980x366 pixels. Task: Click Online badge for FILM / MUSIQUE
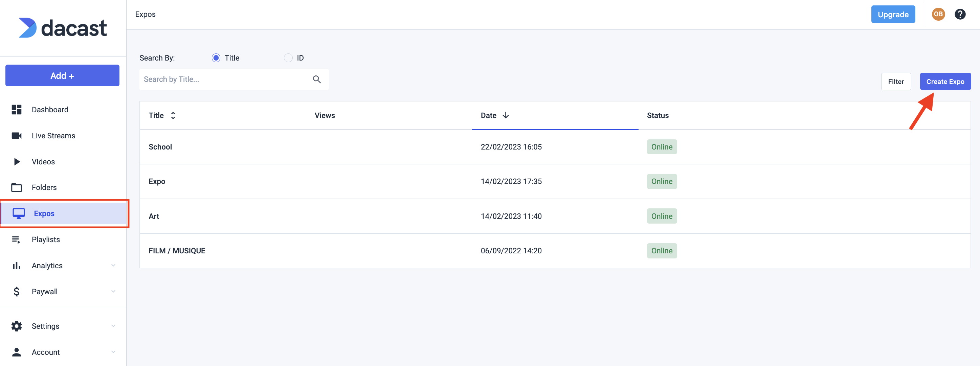point(662,251)
